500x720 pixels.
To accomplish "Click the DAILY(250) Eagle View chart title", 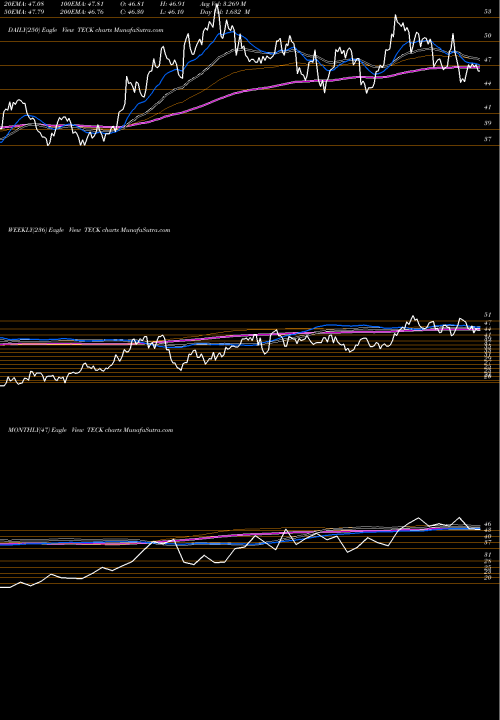I will point(86,30).
